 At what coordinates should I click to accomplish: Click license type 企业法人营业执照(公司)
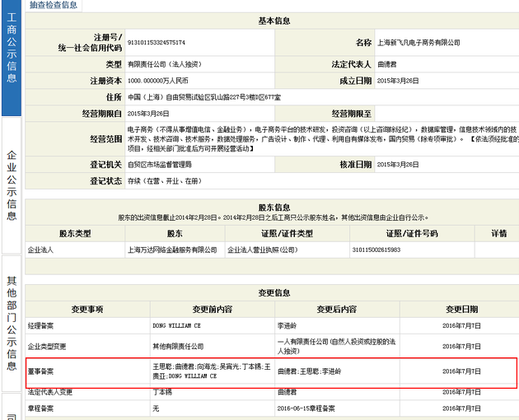tap(263, 250)
